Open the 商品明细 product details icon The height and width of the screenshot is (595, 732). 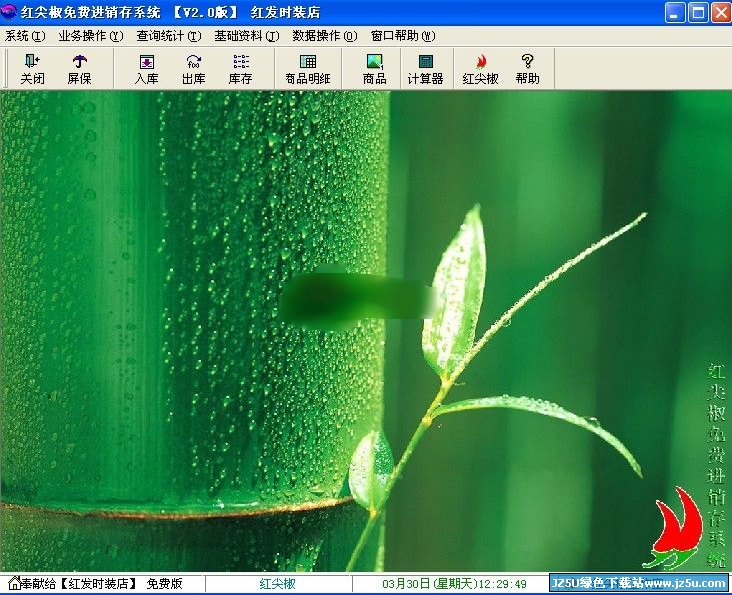(307, 68)
